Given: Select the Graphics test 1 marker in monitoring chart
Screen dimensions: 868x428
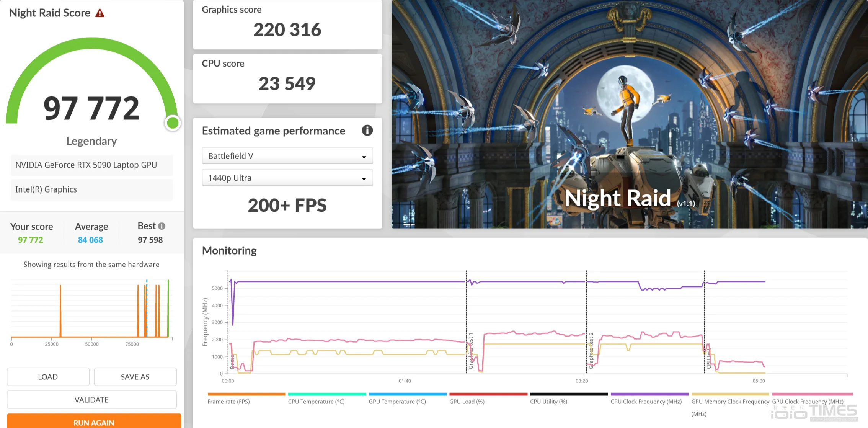Looking at the screenshot, I should pyautogui.click(x=471, y=351).
